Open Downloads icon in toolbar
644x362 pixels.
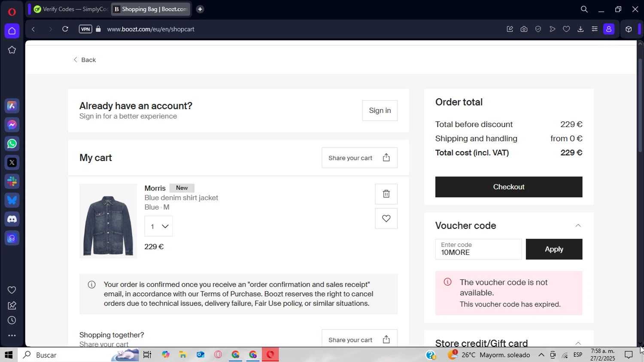[580, 29]
